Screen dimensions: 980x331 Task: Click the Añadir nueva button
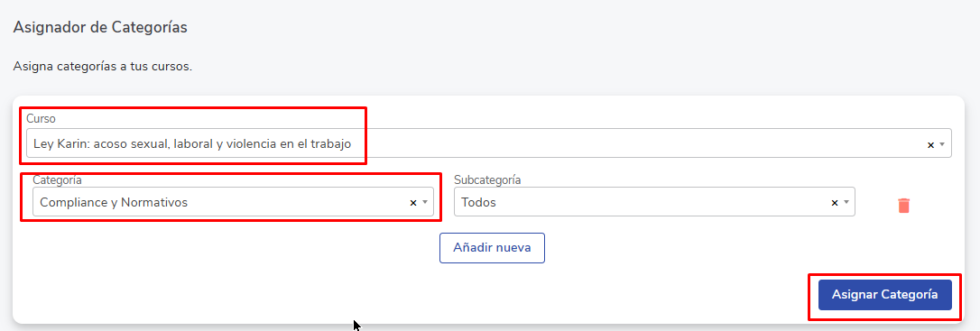point(492,248)
